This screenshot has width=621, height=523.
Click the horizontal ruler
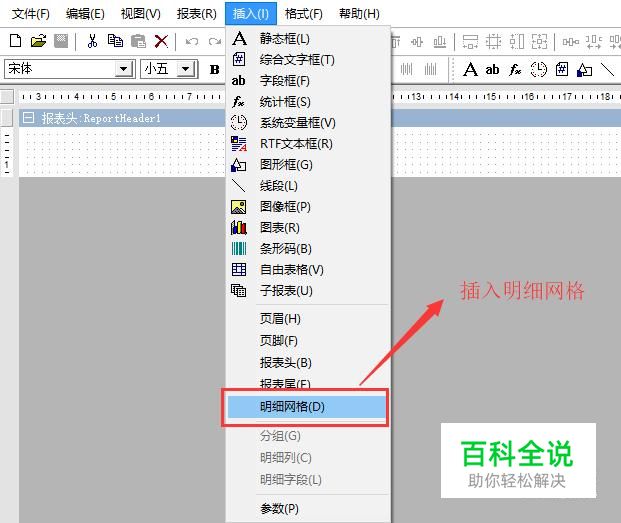coord(320,96)
